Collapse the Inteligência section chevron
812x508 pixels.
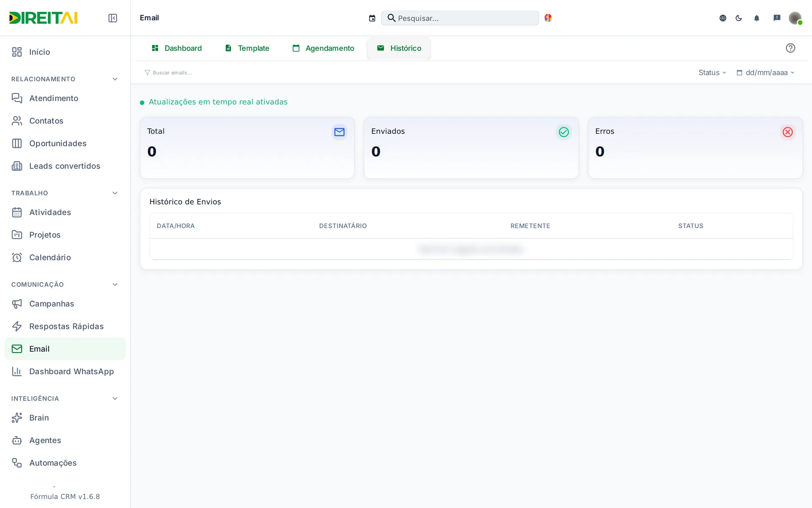[x=115, y=398]
